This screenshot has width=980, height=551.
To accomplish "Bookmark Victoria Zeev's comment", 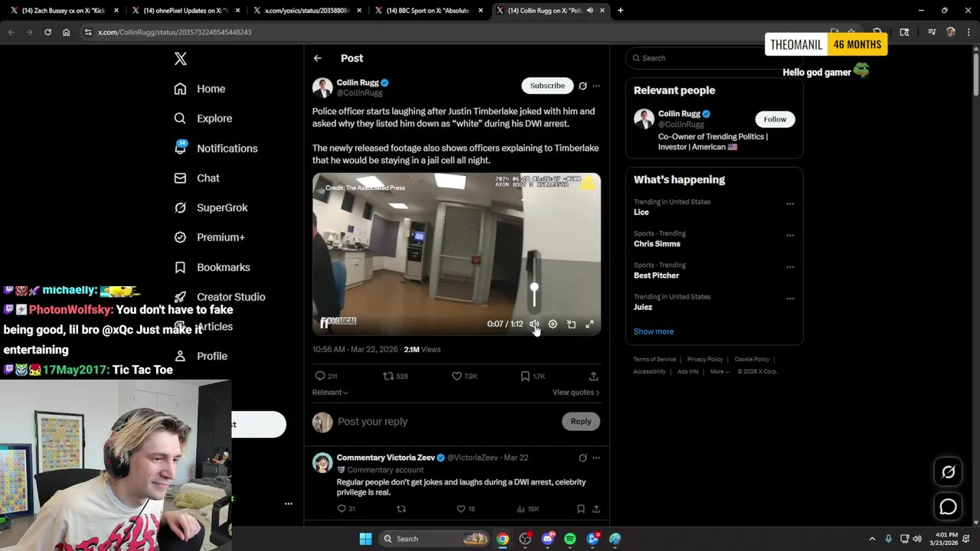I will click(581, 509).
